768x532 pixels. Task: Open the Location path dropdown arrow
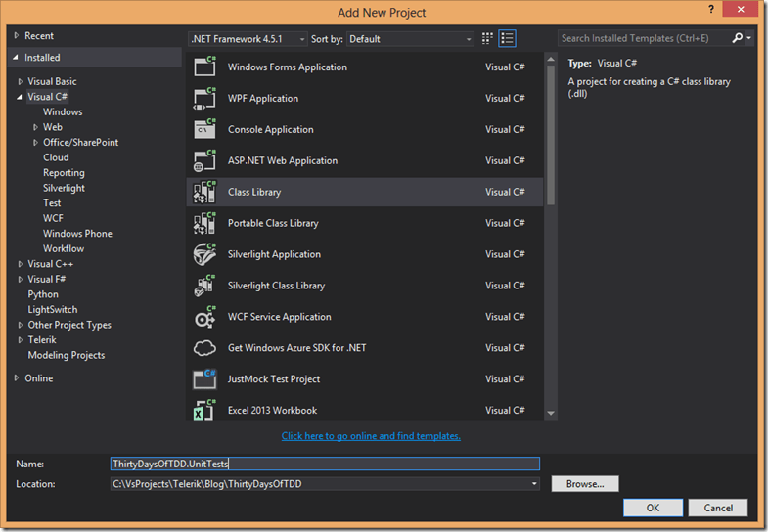tap(534, 484)
